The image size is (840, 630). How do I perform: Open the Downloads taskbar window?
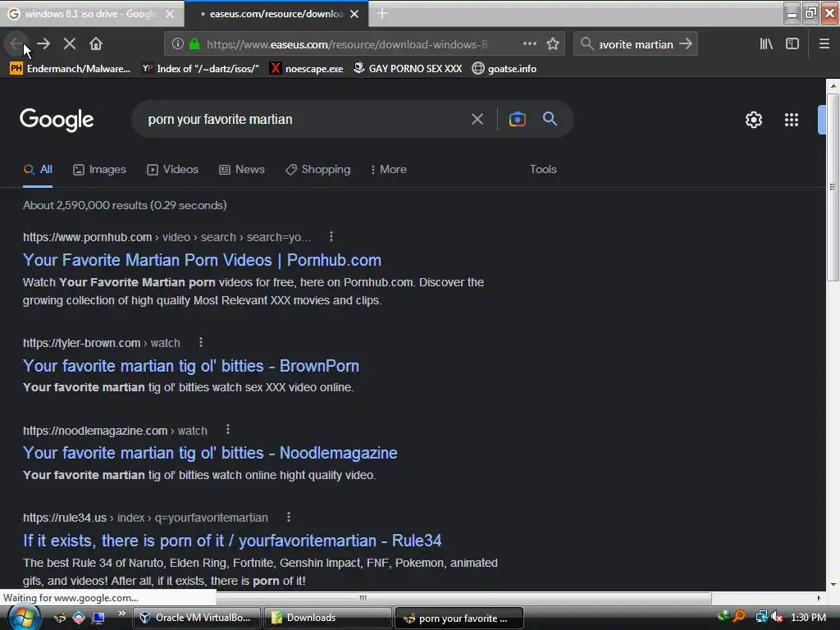(x=327, y=618)
